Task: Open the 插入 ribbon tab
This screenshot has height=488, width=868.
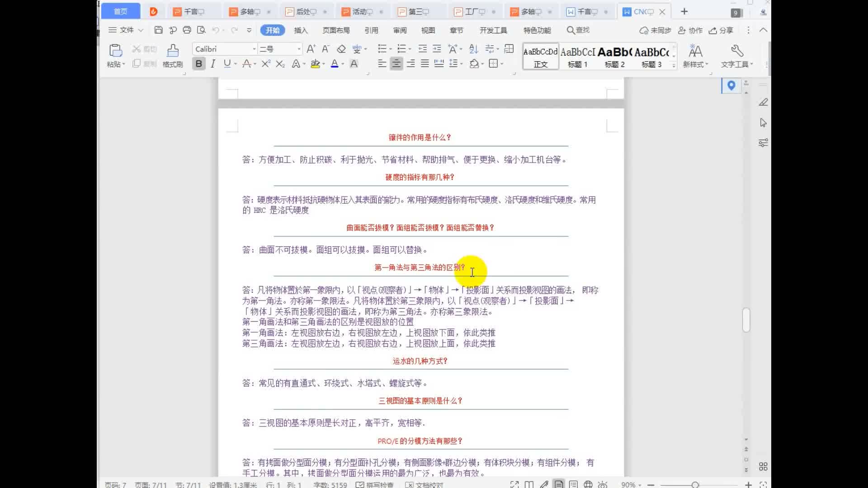Action: point(301,30)
